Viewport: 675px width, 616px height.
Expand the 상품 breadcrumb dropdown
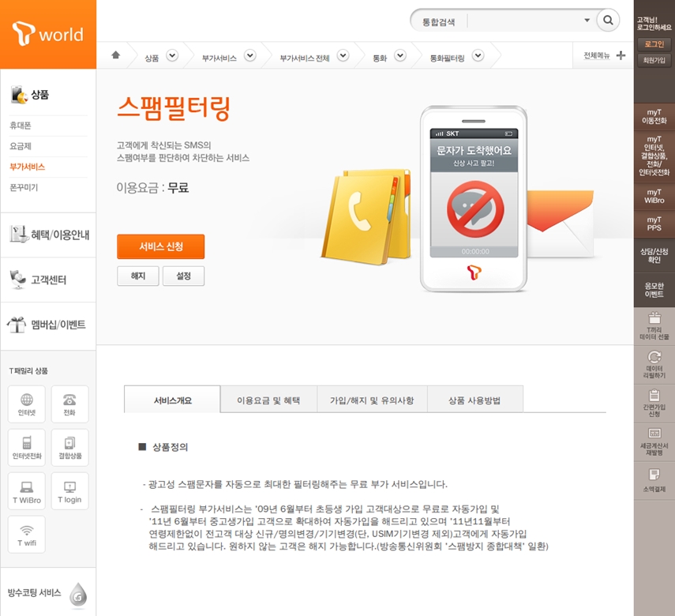(x=172, y=55)
